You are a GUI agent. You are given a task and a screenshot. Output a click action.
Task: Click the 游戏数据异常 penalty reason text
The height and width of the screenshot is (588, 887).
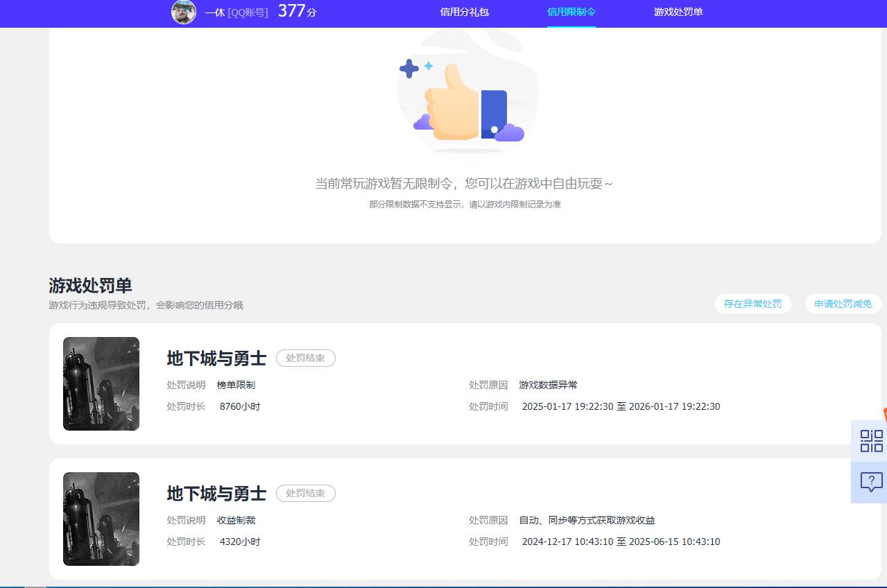[x=549, y=385]
